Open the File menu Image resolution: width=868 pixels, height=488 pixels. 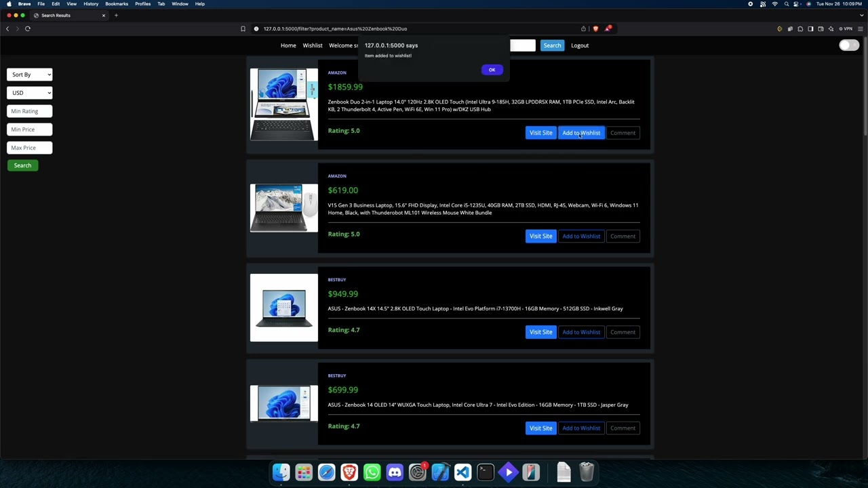click(41, 4)
